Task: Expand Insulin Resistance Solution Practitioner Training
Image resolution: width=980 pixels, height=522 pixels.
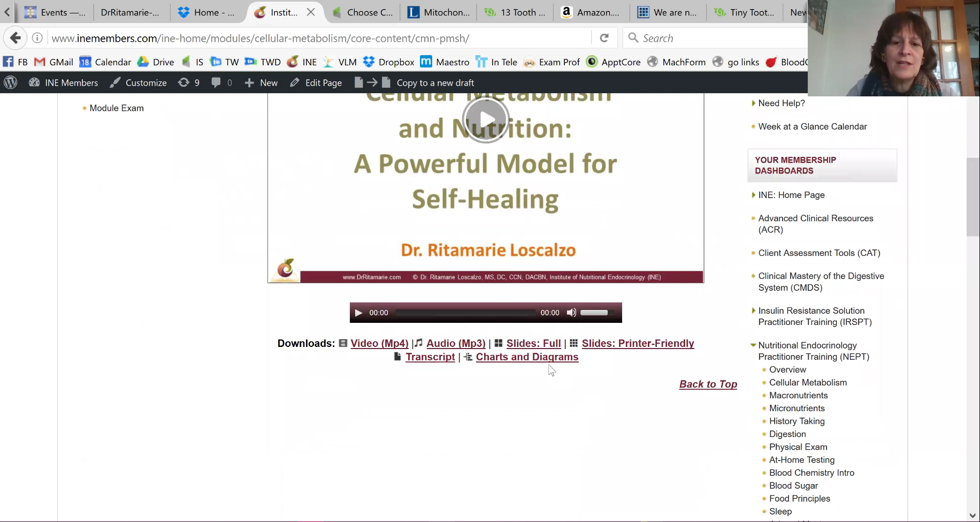Action: coord(753,311)
